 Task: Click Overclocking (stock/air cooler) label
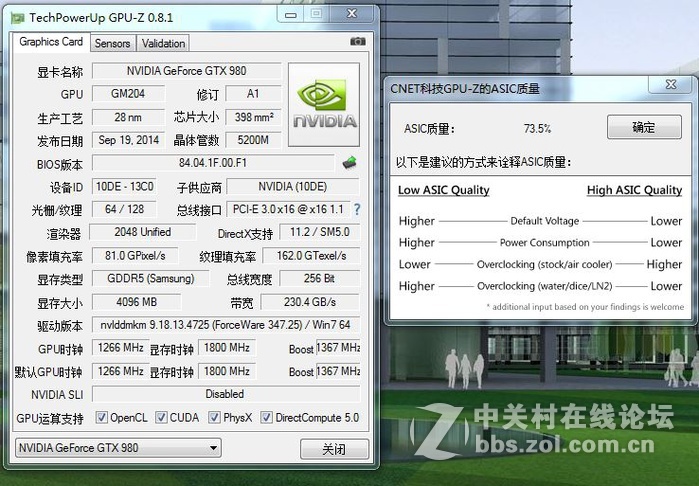pos(544,264)
